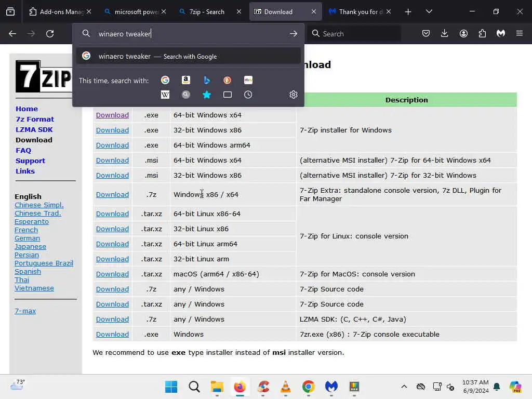Search bookmarks using the star icon
532x399 pixels.
click(207, 95)
